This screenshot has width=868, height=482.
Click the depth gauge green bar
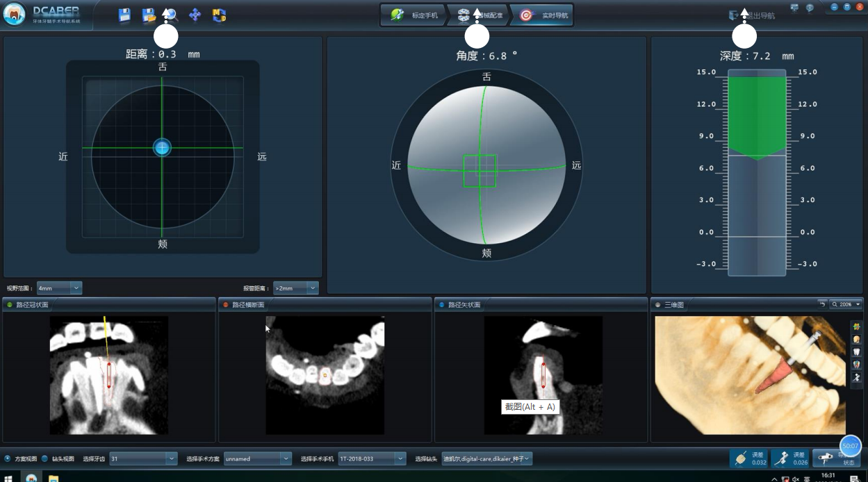[x=757, y=115]
